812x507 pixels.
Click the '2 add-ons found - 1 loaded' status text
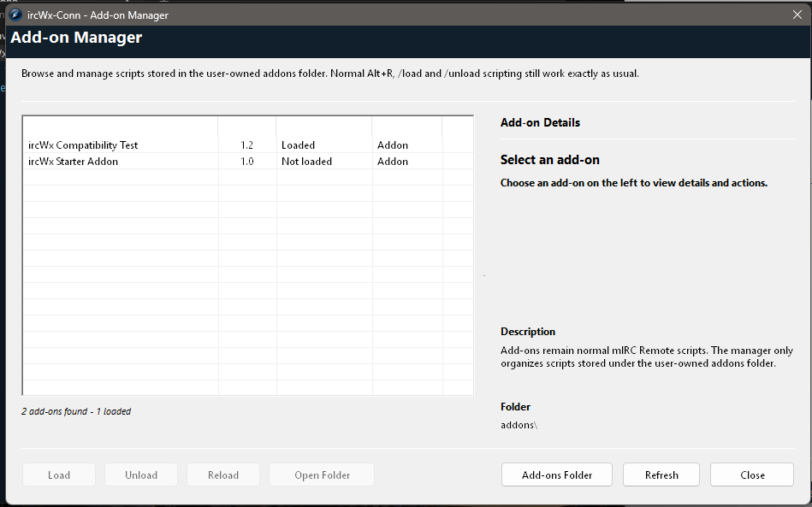(x=76, y=411)
